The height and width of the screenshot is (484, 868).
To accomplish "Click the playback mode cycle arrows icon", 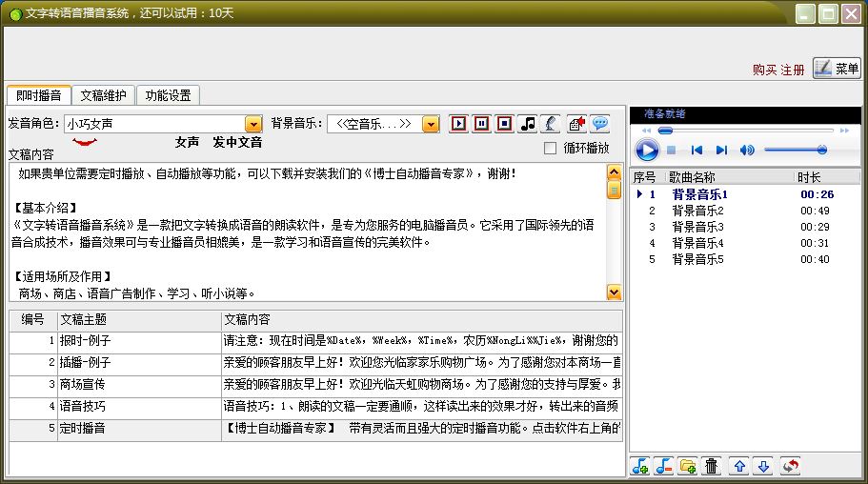I will pos(790,466).
